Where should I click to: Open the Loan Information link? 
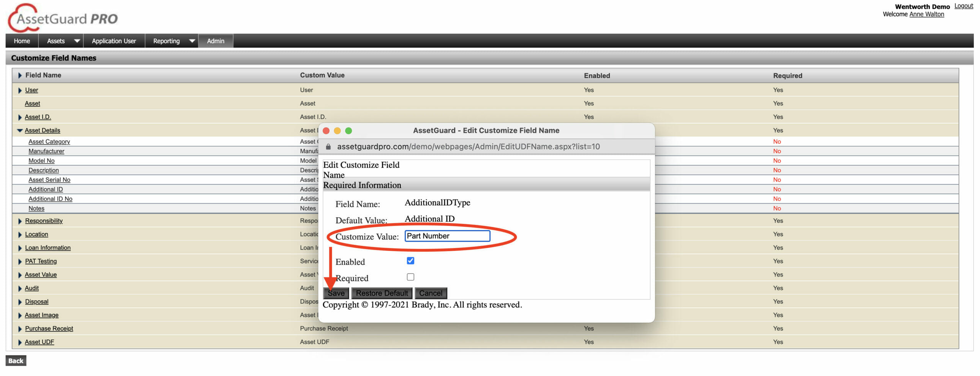pos(48,248)
